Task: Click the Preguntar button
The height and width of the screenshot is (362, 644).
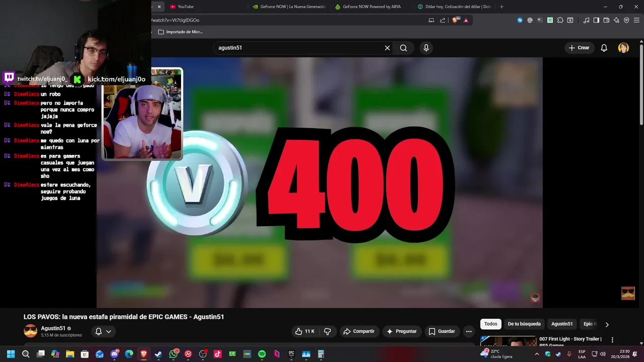Action: click(x=401, y=331)
